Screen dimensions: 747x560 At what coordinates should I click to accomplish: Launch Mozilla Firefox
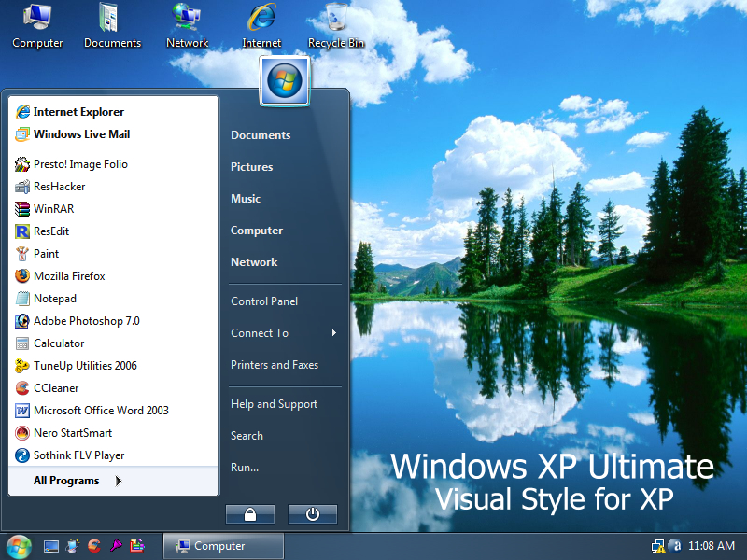coord(113,276)
